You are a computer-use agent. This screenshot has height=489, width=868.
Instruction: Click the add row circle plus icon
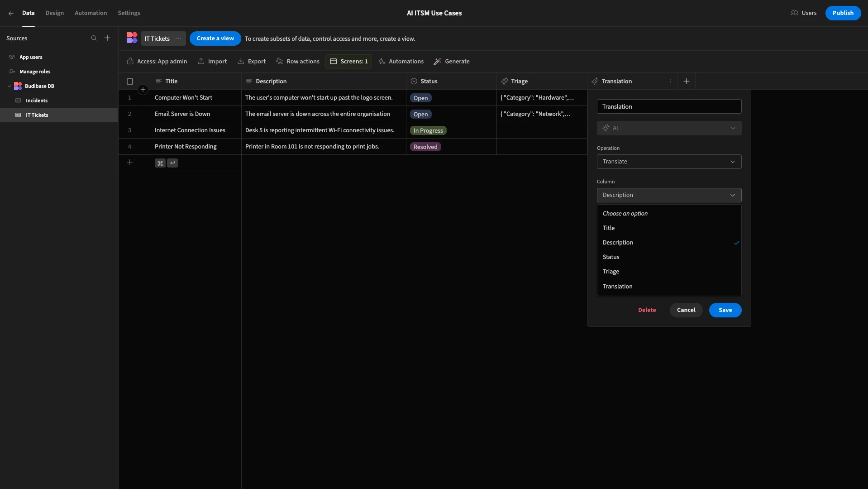143,90
